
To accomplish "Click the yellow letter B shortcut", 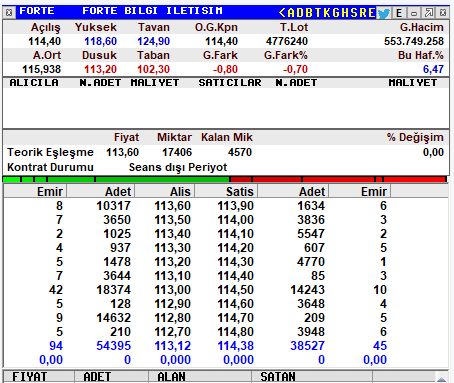I will point(309,13).
